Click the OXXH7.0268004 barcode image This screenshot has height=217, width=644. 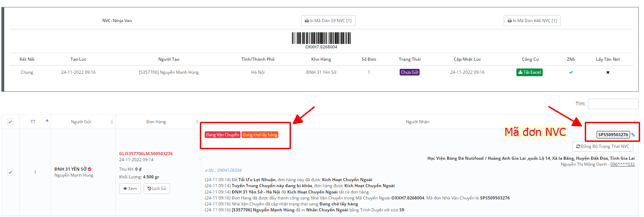pos(321,38)
